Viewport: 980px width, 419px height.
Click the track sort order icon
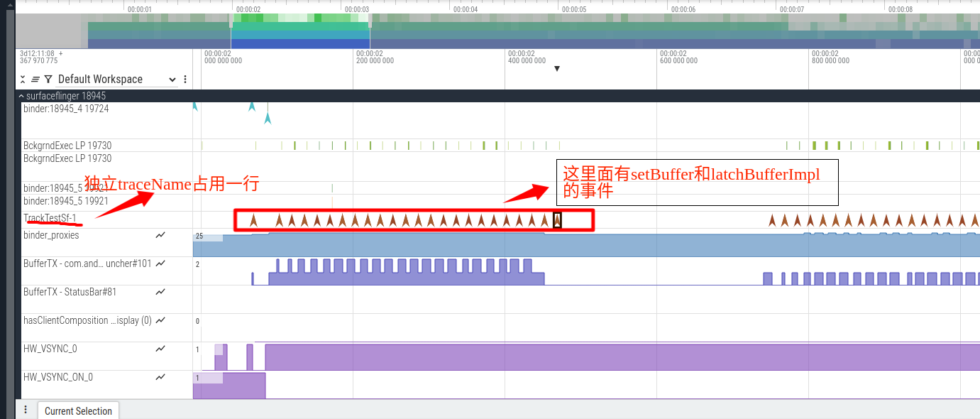click(35, 80)
